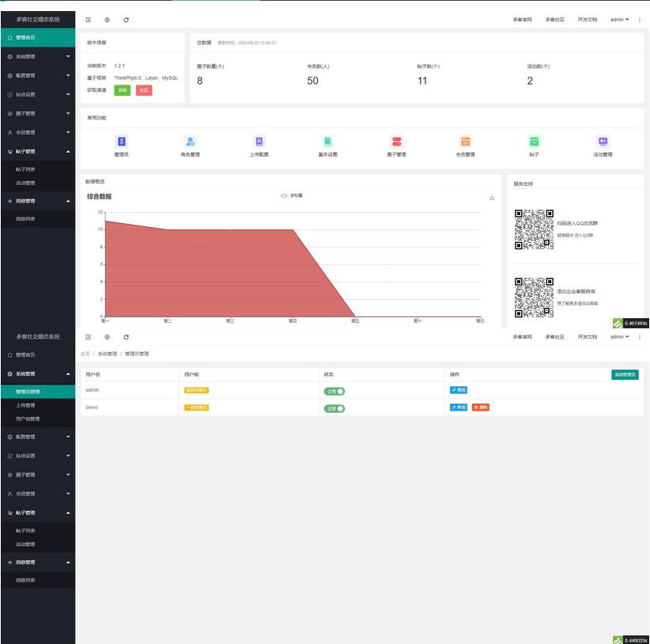The image size is (650, 644).
Task: Open the 上传配置 shortcut icon
Action: tap(259, 142)
